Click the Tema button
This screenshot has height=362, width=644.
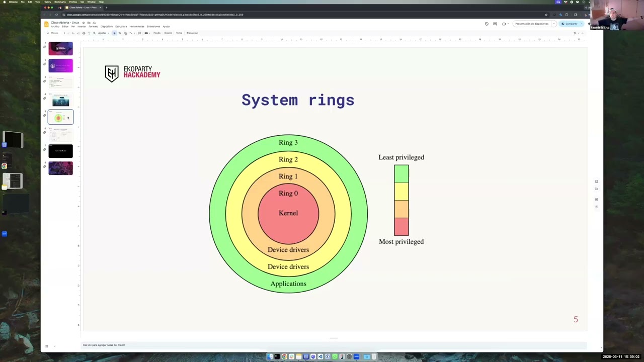click(179, 33)
